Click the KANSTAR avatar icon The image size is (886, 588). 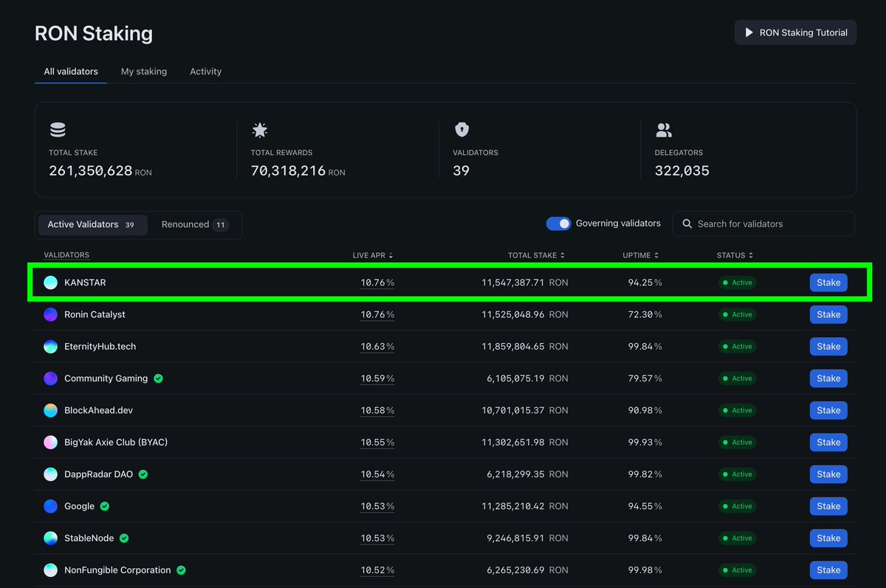coord(50,283)
